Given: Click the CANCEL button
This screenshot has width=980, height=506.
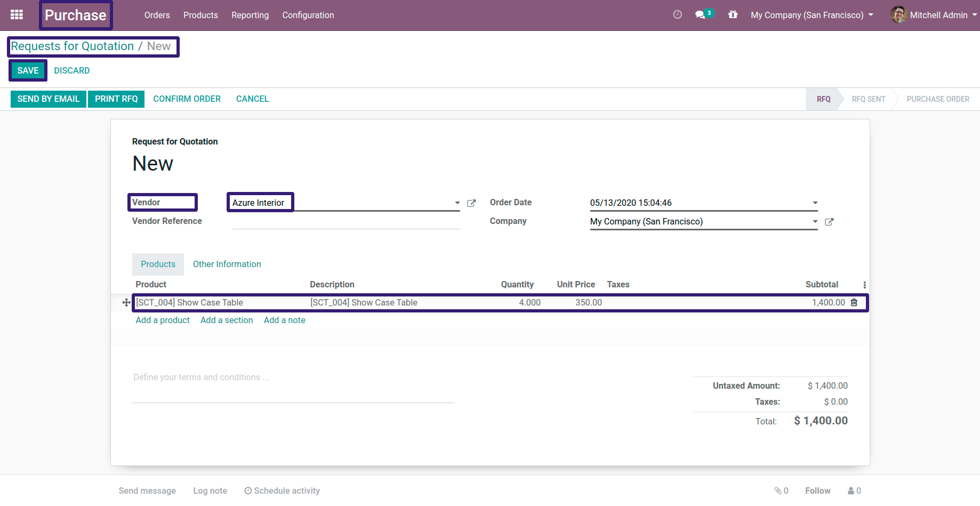Looking at the screenshot, I should 252,99.
